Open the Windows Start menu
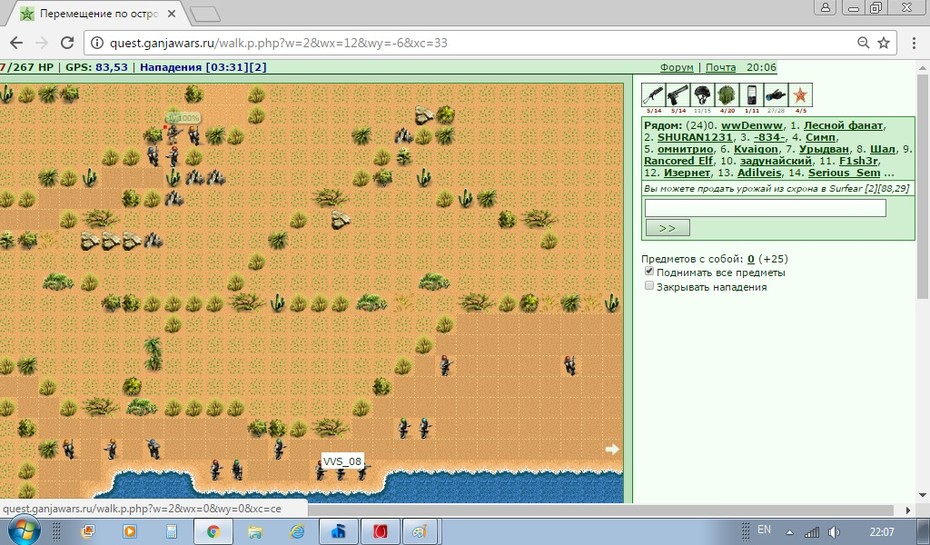The width and height of the screenshot is (930, 545). tap(23, 531)
